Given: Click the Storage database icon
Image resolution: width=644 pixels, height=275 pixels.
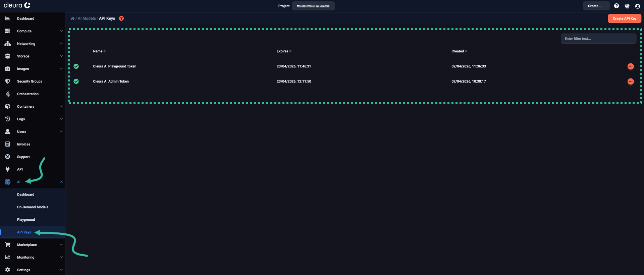Looking at the screenshot, I should pyautogui.click(x=7, y=56).
